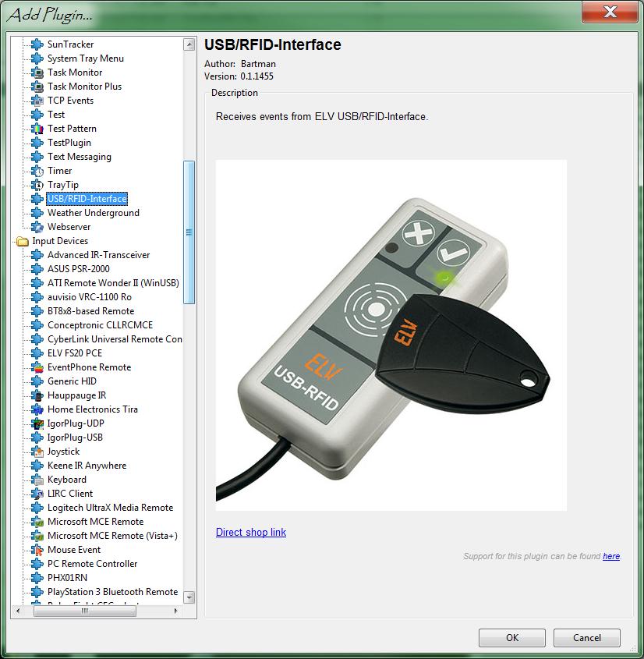
Task: Select Text Messaging plugin
Action: pos(80,157)
